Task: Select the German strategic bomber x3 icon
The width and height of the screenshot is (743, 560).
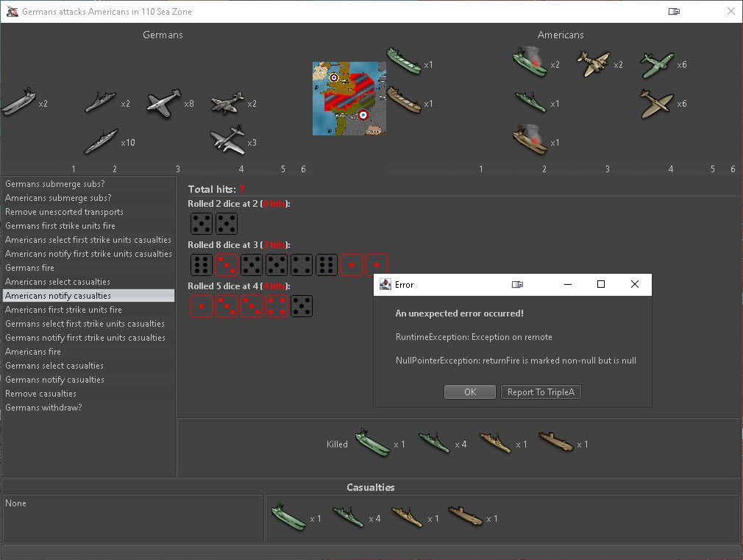Action: pos(227,139)
